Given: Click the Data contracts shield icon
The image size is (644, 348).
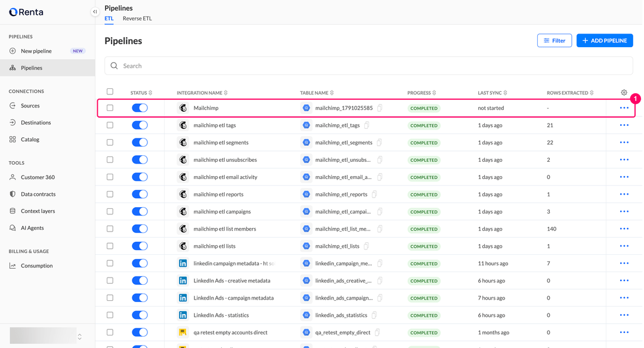Looking at the screenshot, I should [x=13, y=194].
